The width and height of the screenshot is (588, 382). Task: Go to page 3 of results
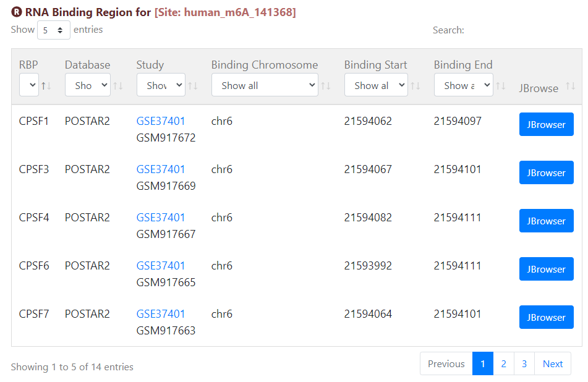(x=524, y=363)
